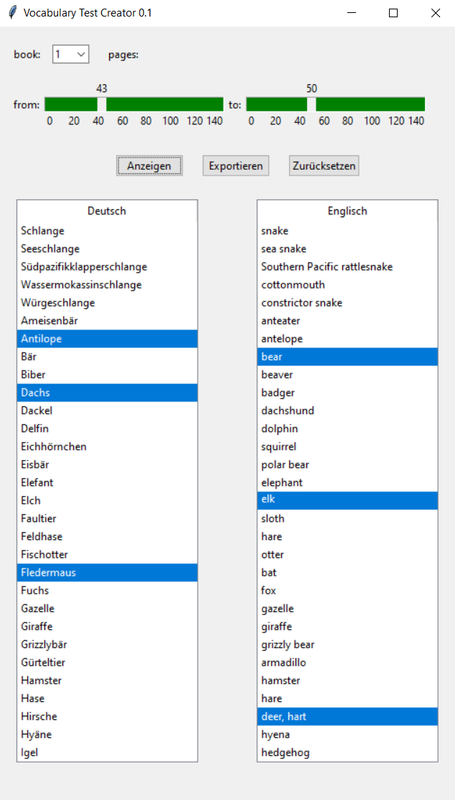Screen dimensions: 455x800
Task: Select 'dolphin' in the Englisch list
Action: [347, 429]
